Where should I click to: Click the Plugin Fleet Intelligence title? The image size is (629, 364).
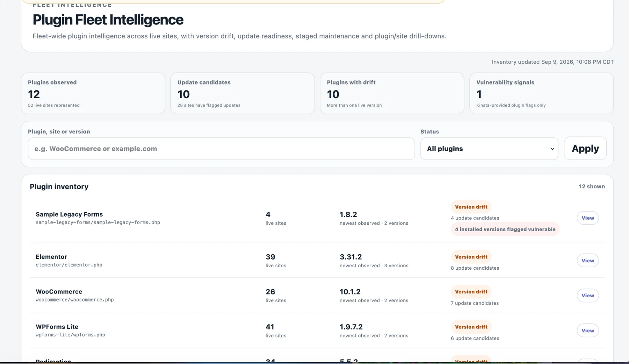pos(108,20)
